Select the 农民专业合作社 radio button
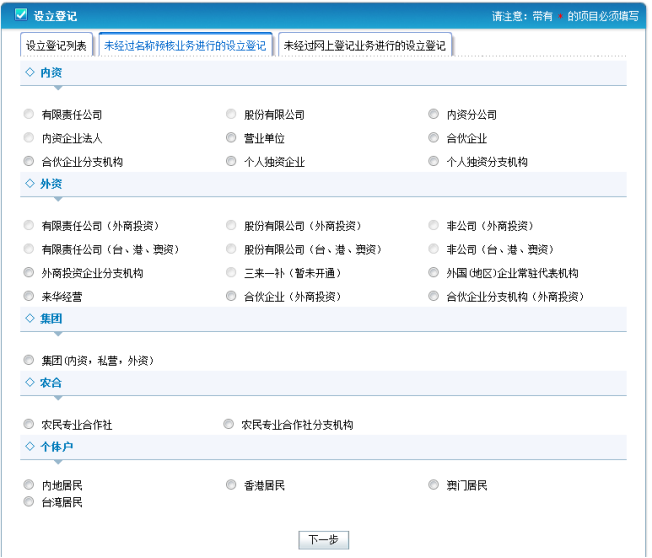The image size is (652, 558). (29, 424)
